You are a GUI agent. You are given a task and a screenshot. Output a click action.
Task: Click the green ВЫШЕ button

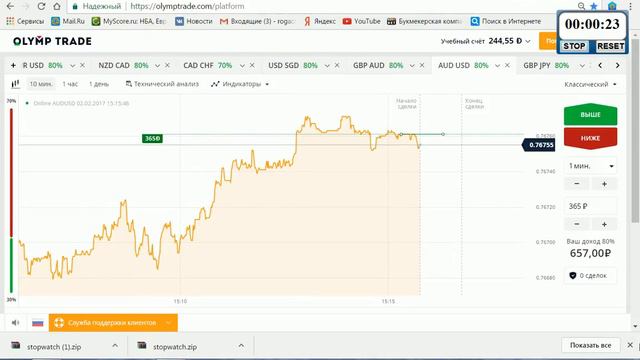tap(591, 115)
